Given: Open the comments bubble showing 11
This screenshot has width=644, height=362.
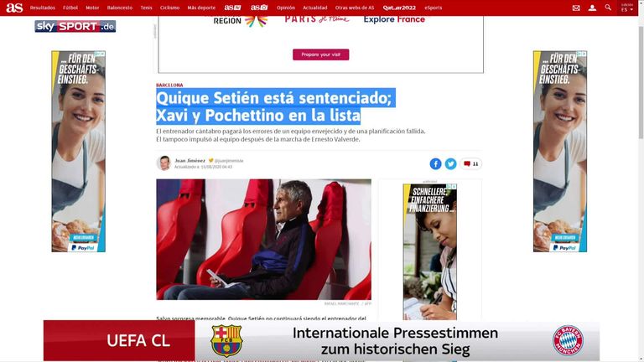Looking at the screenshot, I should pos(471,163).
